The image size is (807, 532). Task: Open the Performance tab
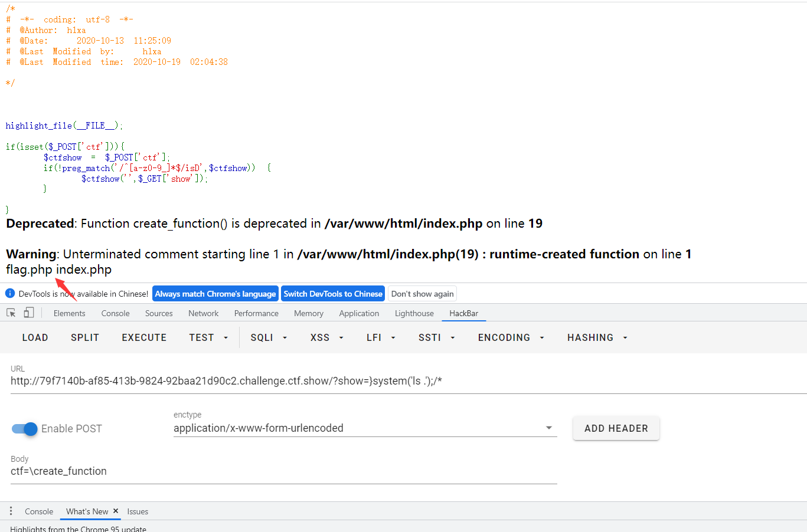pyautogui.click(x=256, y=313)
